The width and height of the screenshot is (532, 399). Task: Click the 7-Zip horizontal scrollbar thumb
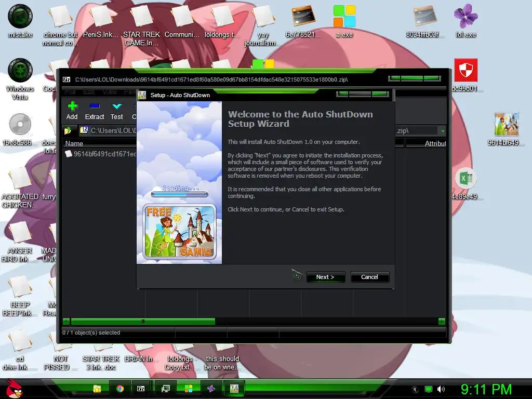pyautogui.click(x=143, y=321)
